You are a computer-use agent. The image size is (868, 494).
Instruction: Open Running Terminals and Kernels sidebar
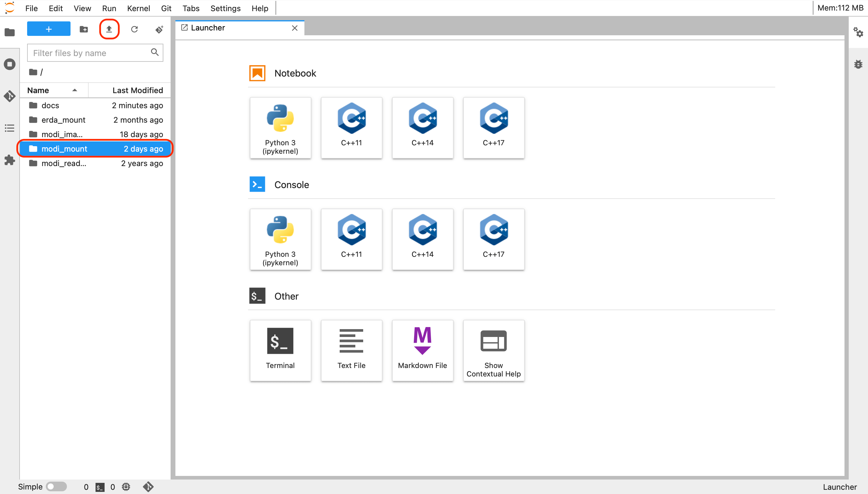(10, 64)
